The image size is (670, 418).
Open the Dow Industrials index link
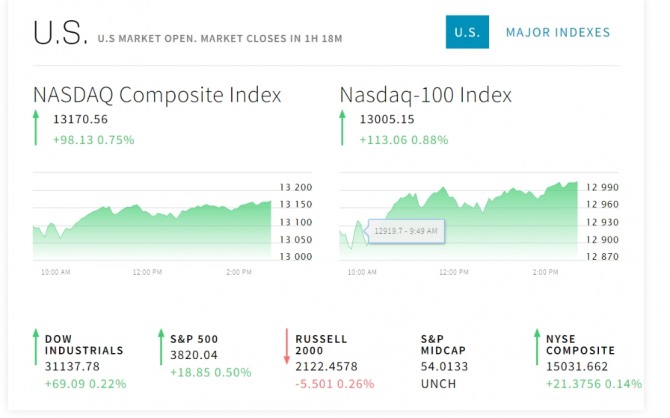(84, 345)
